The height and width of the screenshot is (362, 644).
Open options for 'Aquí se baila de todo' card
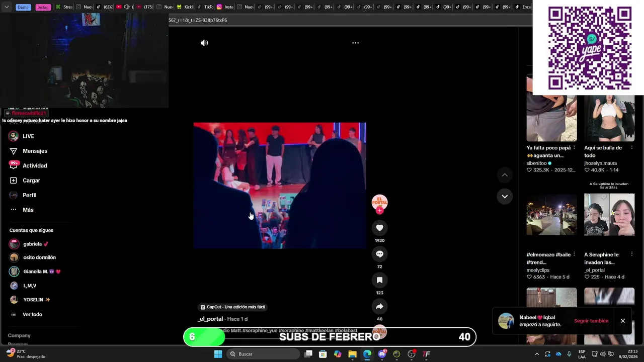(x=632, y=148)
